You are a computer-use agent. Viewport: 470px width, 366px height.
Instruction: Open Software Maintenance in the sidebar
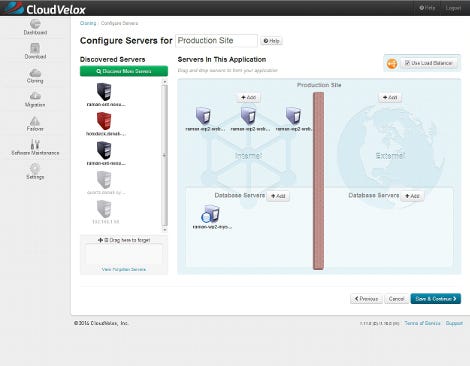(x=35, y=147)
